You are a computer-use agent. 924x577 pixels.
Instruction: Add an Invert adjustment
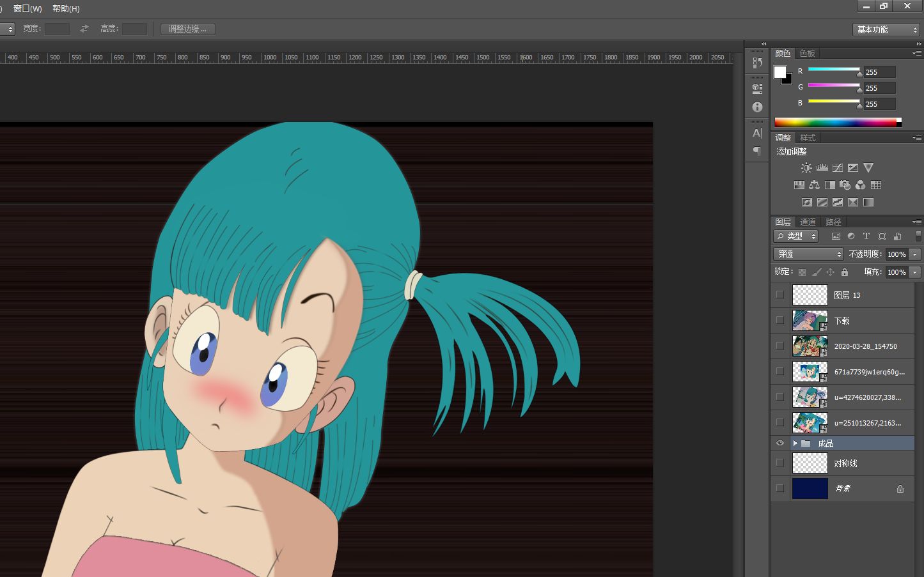(x=807, y=203)
